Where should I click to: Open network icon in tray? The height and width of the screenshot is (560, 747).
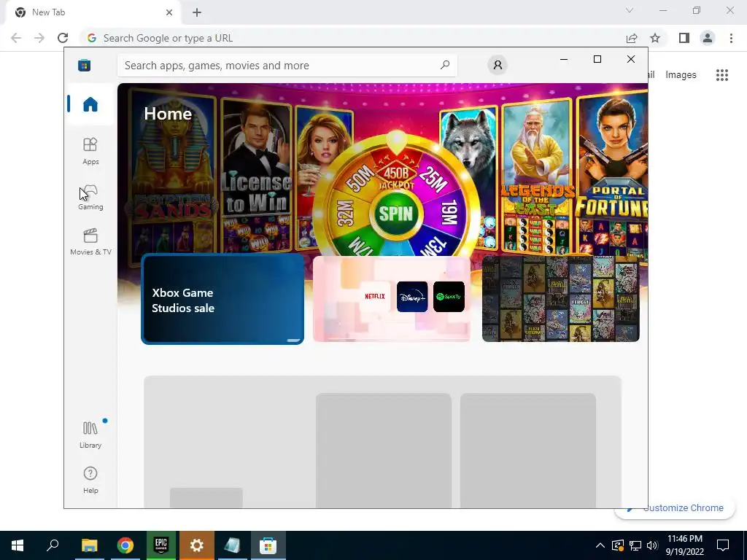(635, 545)
